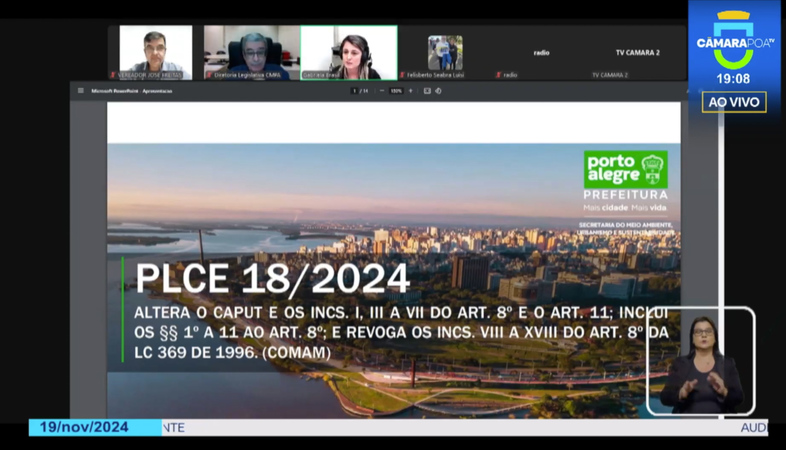Click the '(COMAM)' text on the slide

pyautogui.click(x=297, y=352)
